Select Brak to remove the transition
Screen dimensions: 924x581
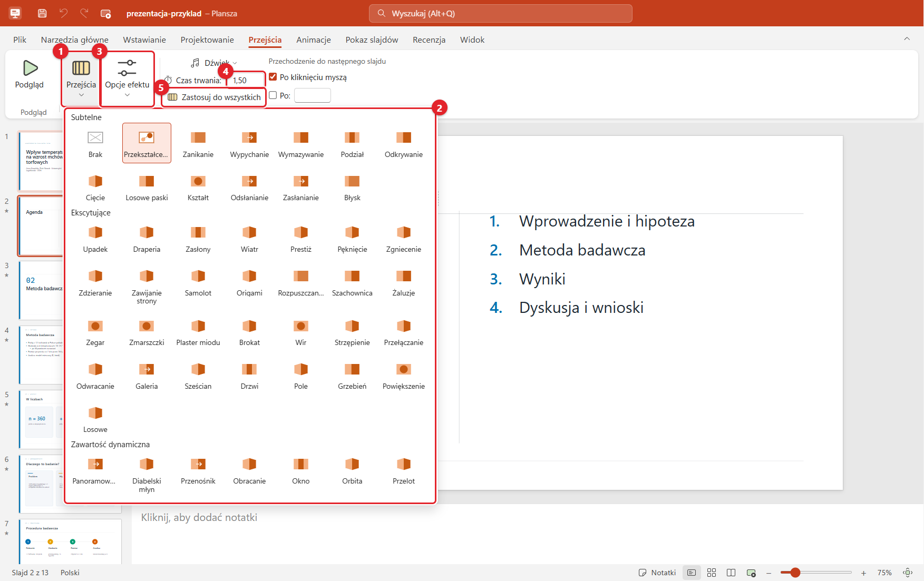95,143
